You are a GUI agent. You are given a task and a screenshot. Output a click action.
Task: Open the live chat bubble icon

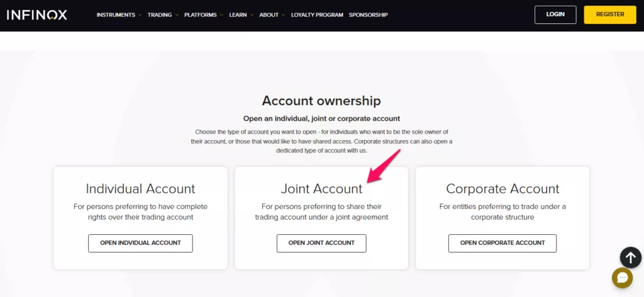tap(622, 278)
